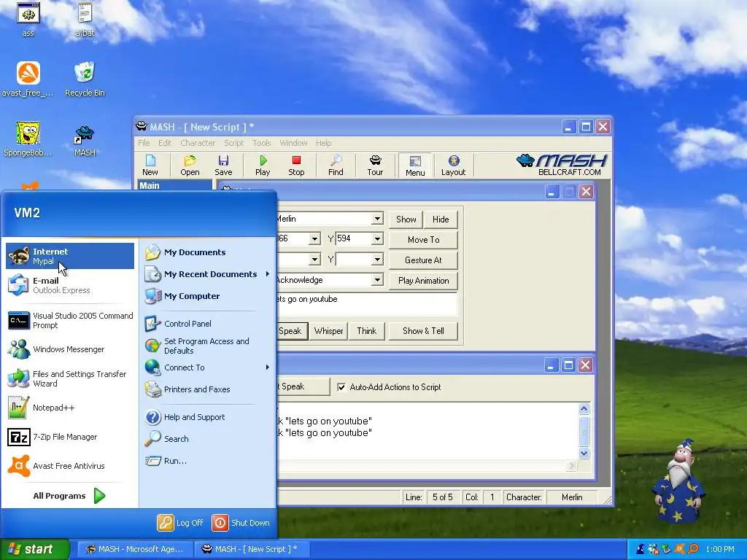Save the script using the Save icon
The width and height of the screenshot is (747, 560).
click(223, 166)
